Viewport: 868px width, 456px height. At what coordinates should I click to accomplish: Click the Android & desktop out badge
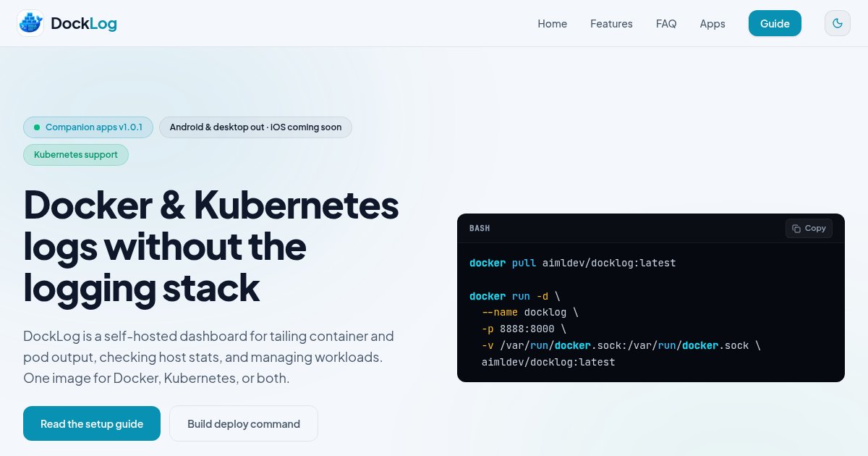pyautogui.click(x=255, y=127)
